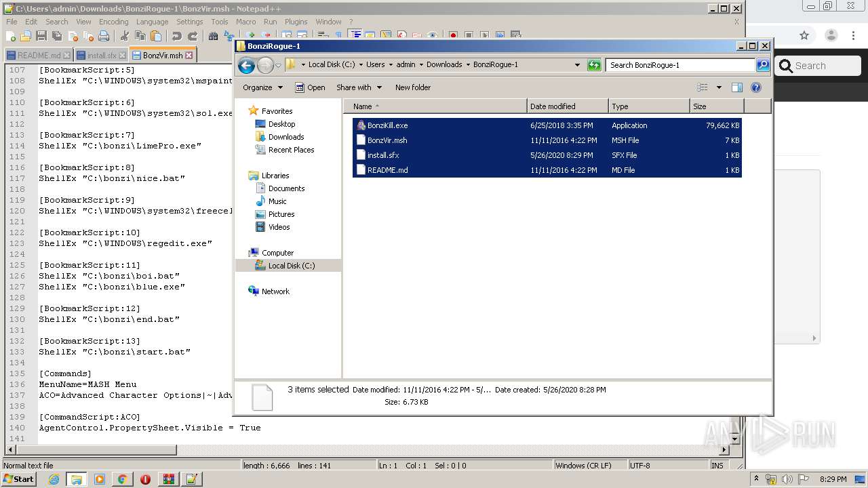The image size is (868, 488).
Task: Close the README.md tab with its X
Action: [x=67, y=56]
